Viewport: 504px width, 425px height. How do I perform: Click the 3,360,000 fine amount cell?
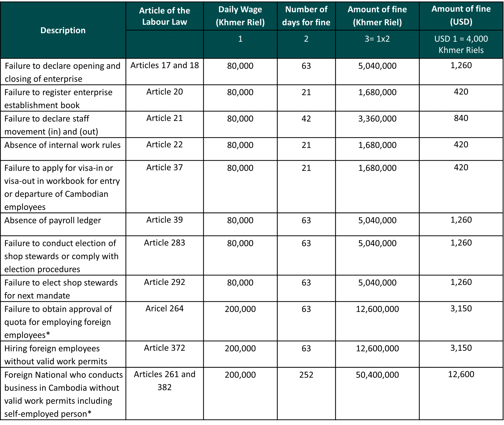tap(377, 119)
